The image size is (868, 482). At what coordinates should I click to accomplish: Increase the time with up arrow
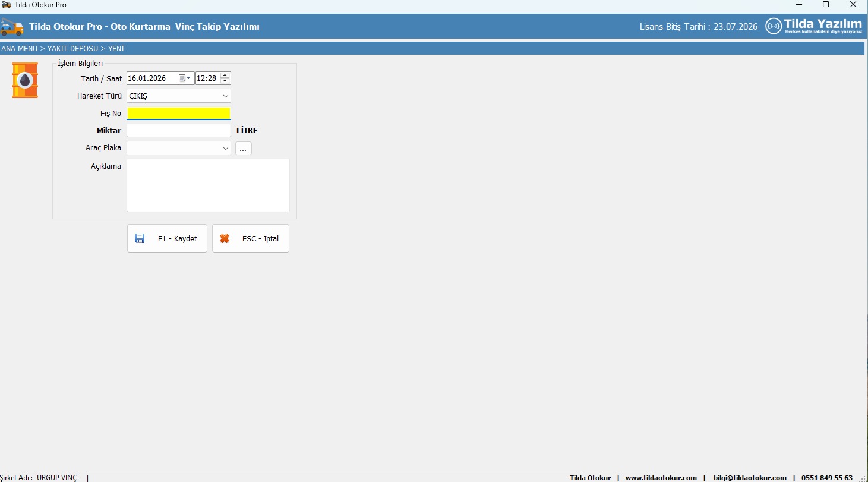coord(225,75)
